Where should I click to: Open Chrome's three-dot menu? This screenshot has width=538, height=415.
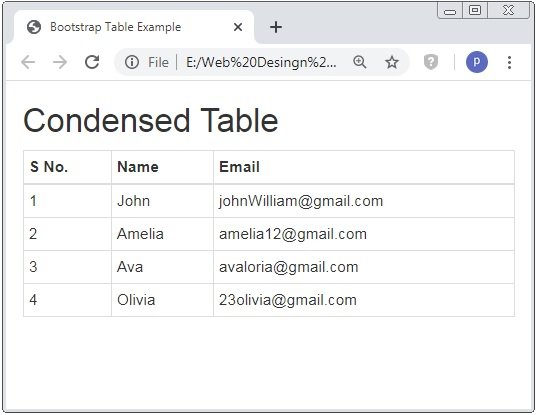pyautogui.click(x=510, y=62)
